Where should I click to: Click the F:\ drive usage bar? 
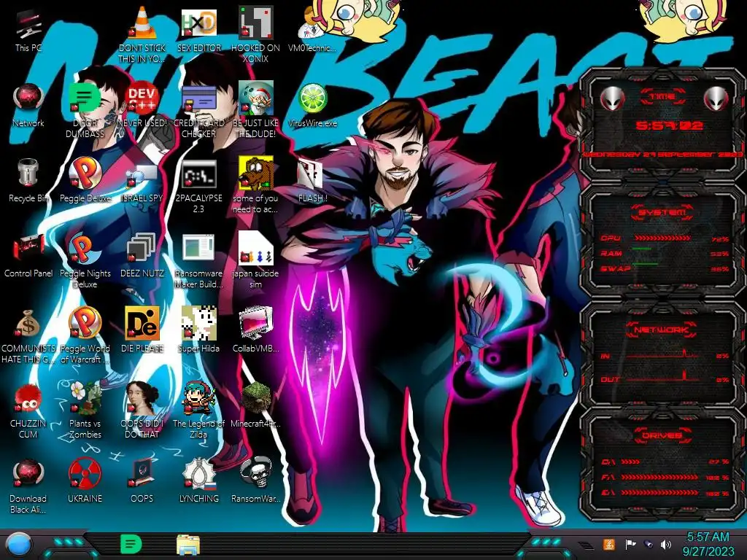[x=659, y=477]
